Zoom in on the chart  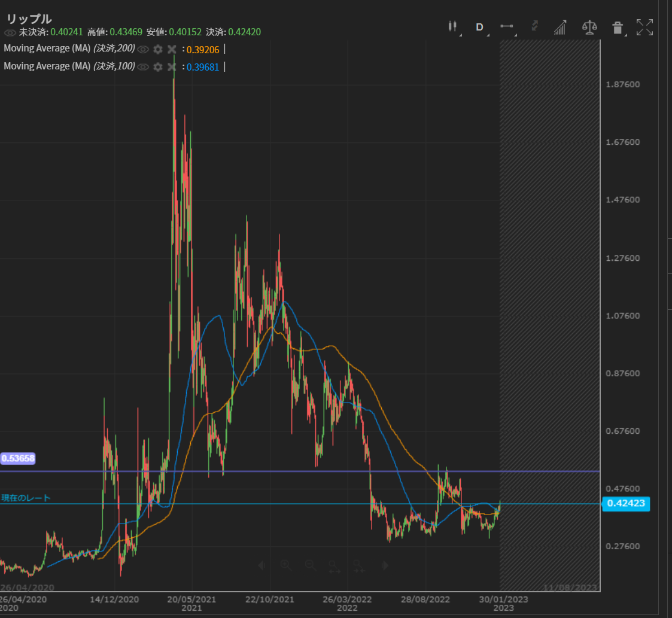click(285, 565)
